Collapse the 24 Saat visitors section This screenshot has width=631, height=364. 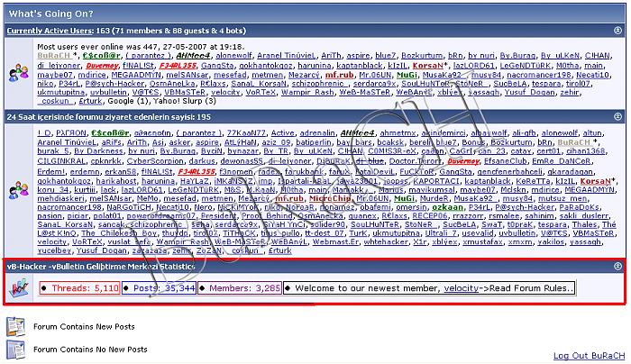click(617, 117)
